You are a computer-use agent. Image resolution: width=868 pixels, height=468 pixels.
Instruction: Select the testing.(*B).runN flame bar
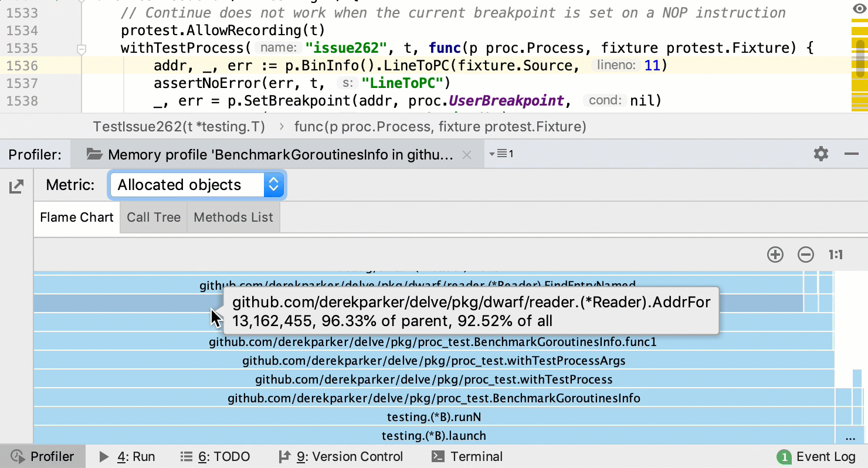(433, 417)
